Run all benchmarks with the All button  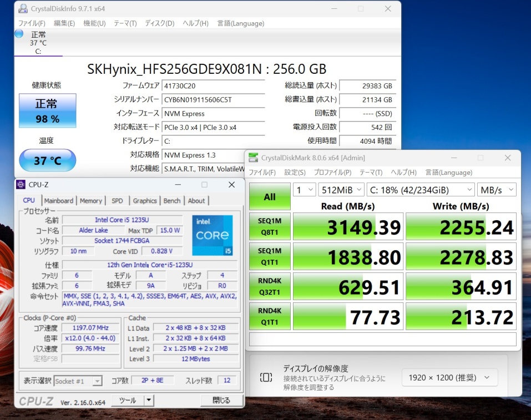[x=270, y=197]
